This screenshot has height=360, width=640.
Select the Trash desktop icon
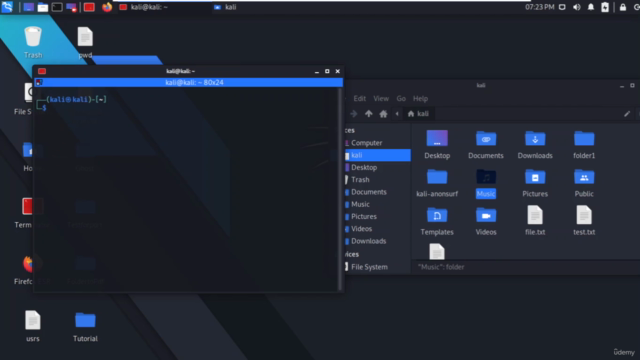pos(33,42)
